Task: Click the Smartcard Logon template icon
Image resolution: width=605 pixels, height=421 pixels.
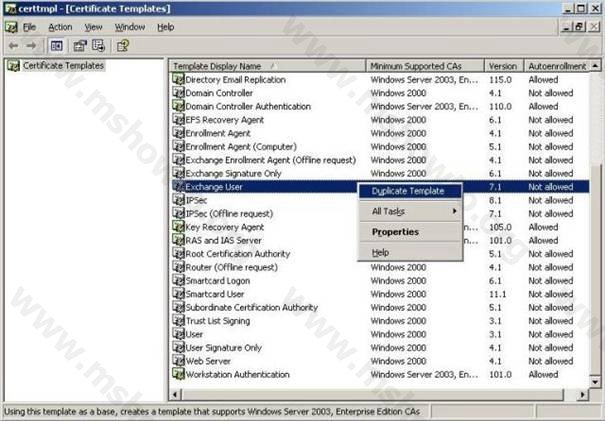Action: (178, 281)
